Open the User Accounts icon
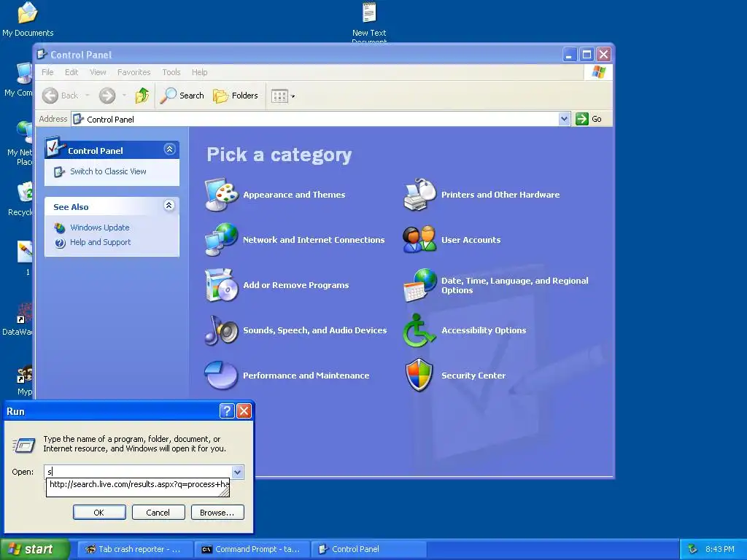This screenshot has height=560, width=747. coord(419,239)
